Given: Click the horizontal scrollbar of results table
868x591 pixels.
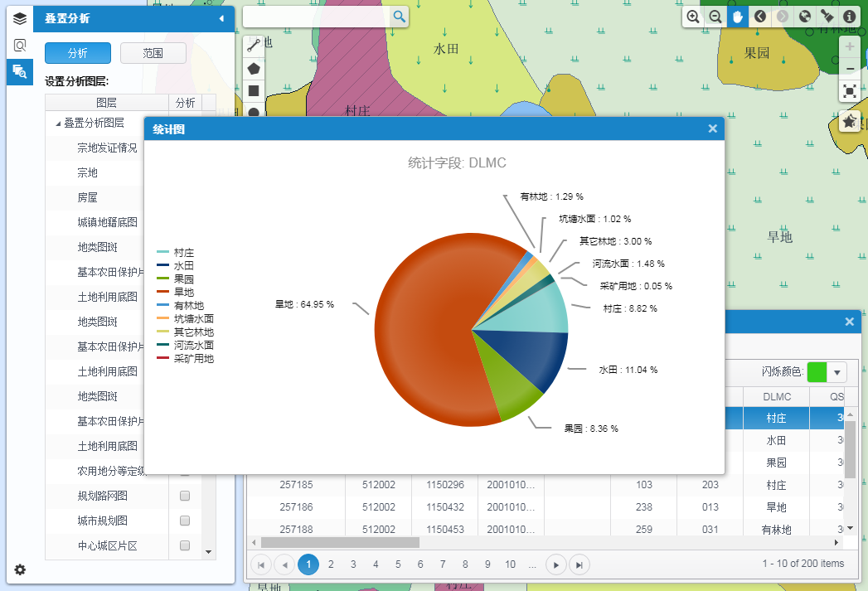Looking at the screenshot, I should 340,542.
